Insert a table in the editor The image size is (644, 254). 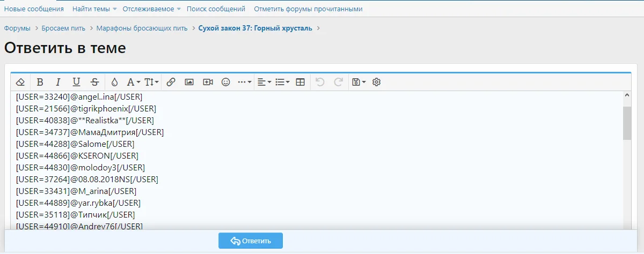tap(301, 82)
